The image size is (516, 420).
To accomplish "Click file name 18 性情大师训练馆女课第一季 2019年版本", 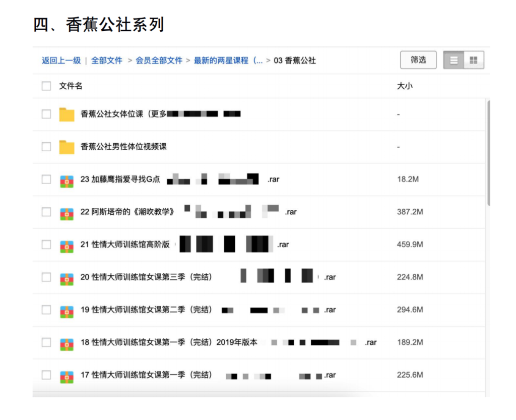I will pos(229,342).
